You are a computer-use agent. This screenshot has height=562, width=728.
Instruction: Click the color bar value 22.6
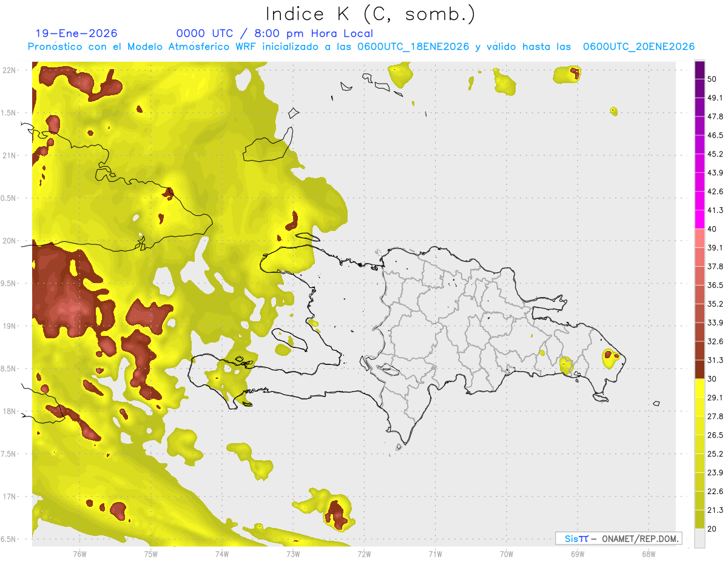pos(715,492)
